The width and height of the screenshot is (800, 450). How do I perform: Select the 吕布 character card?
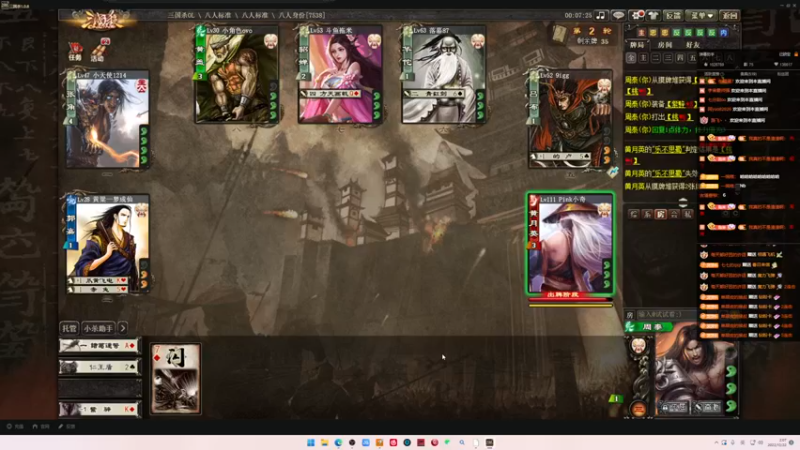pos(570,119)
